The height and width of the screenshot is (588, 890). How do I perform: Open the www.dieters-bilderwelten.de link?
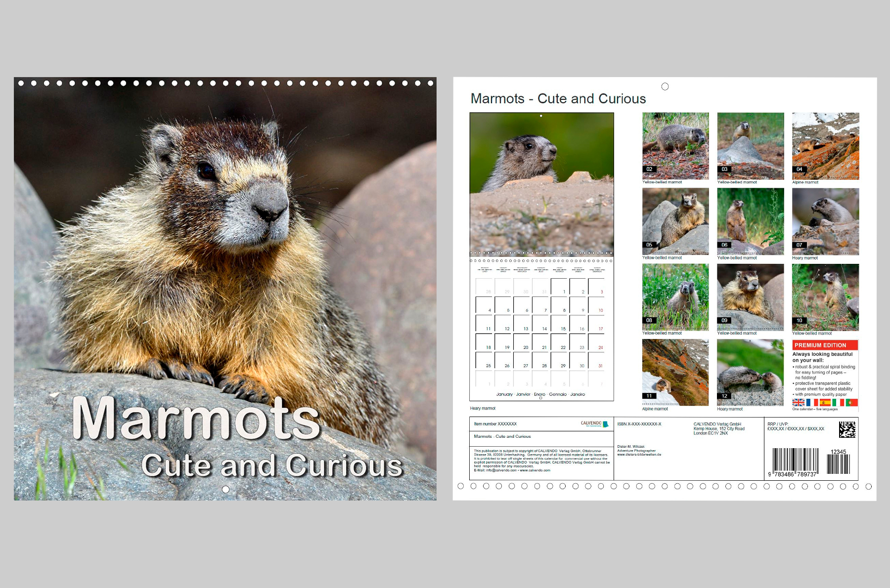[x=639, y=455]
